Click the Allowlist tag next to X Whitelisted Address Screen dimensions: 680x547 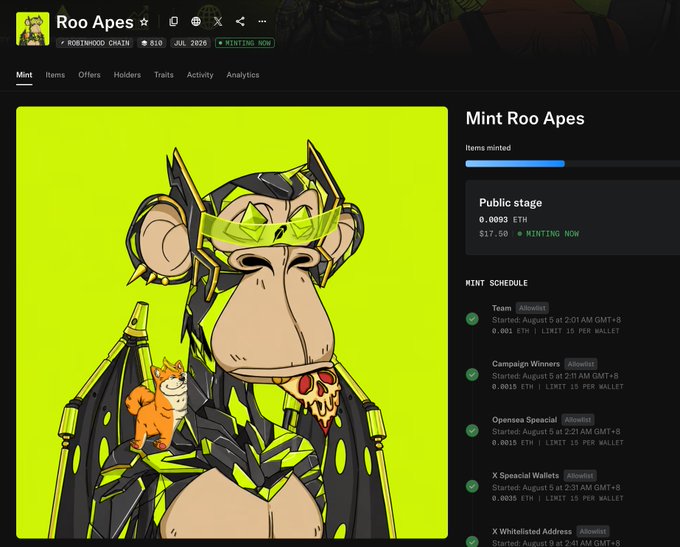point(593,531)
